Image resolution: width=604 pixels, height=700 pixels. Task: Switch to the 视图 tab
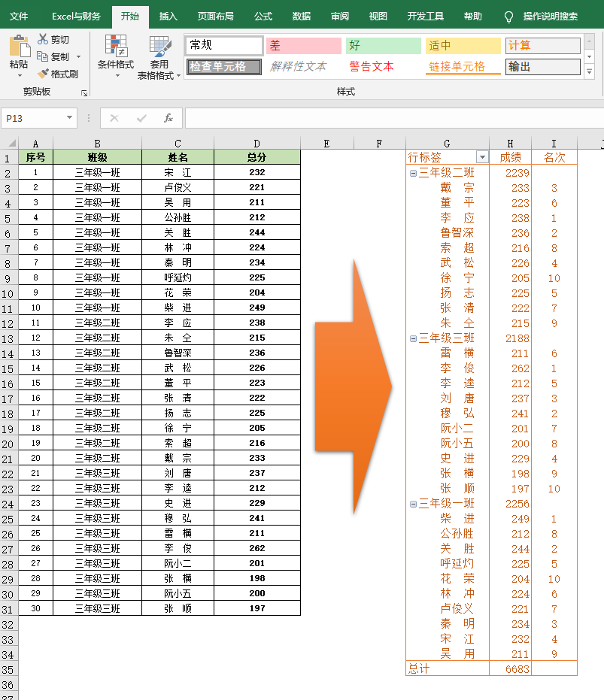point(378,17)
